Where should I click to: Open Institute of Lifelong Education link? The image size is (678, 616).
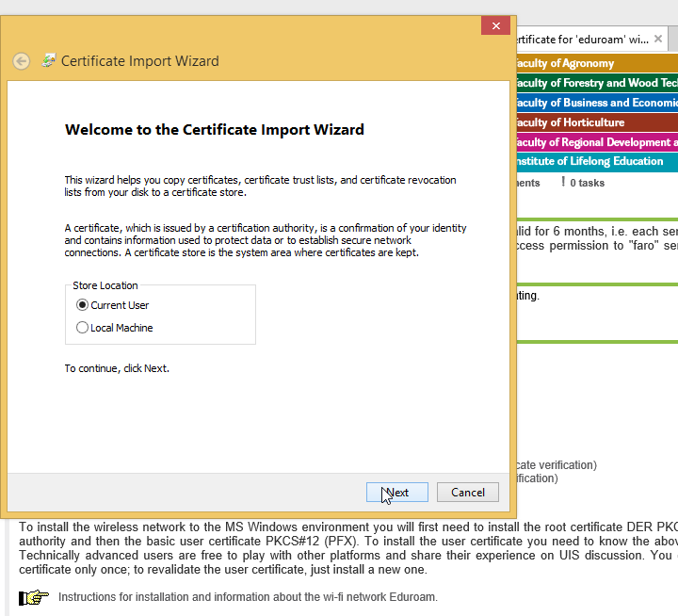tap(597, 161)
